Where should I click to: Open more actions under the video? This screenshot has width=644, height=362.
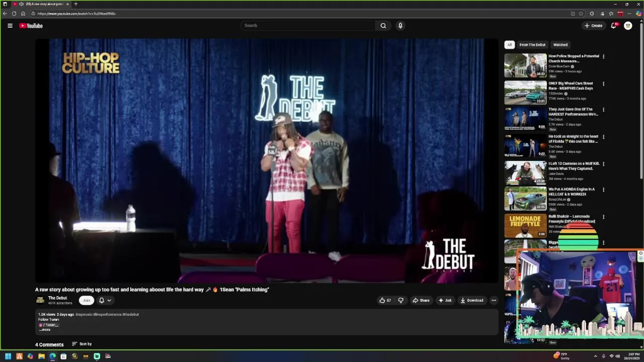494,300
